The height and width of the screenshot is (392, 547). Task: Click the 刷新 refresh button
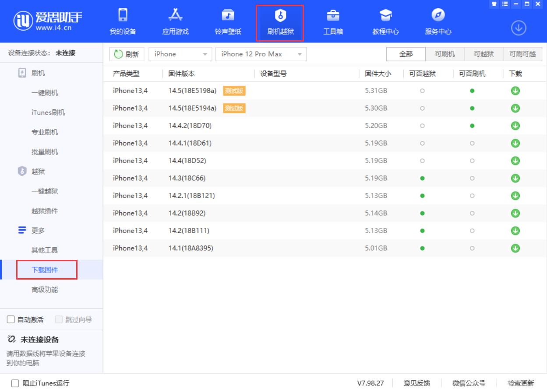point(127,54)
